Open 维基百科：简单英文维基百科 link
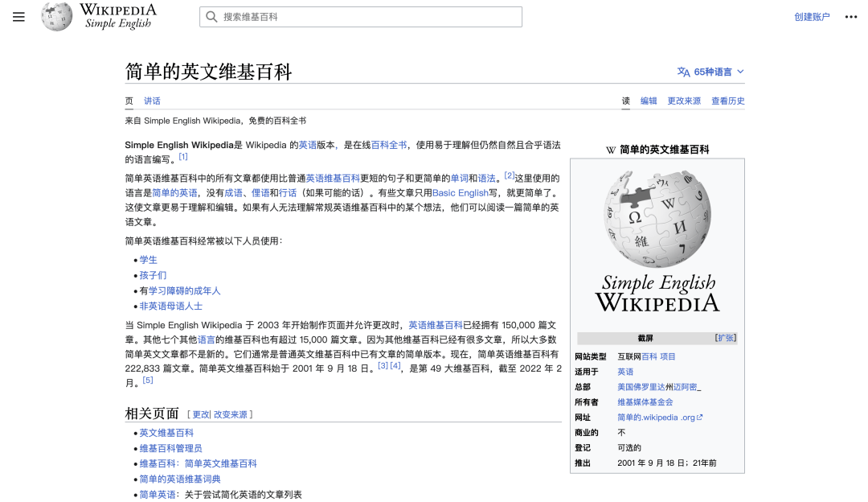The image size is (868, 502). pos(199,463)
